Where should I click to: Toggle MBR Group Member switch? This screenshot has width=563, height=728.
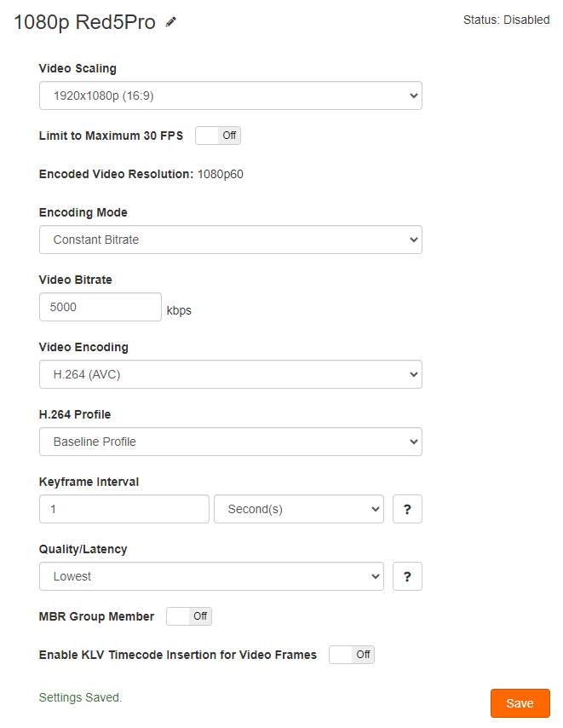[189, 616]
